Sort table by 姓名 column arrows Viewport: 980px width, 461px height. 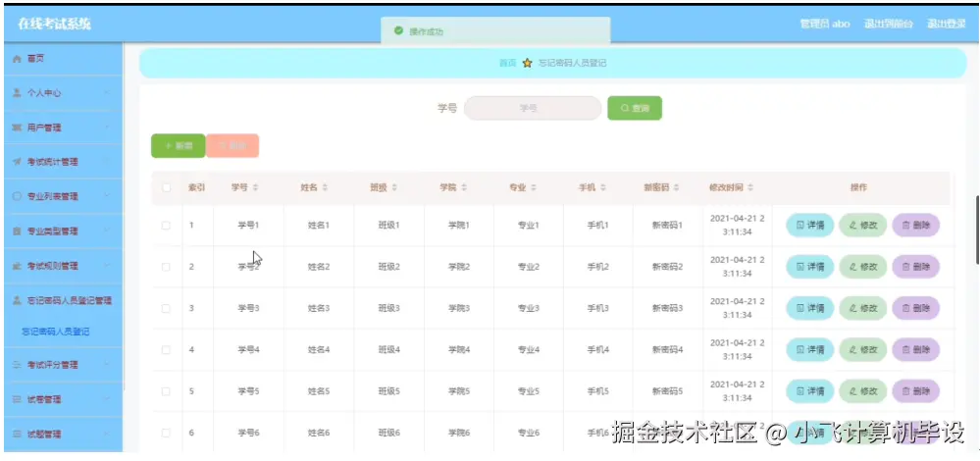[325, 187]
